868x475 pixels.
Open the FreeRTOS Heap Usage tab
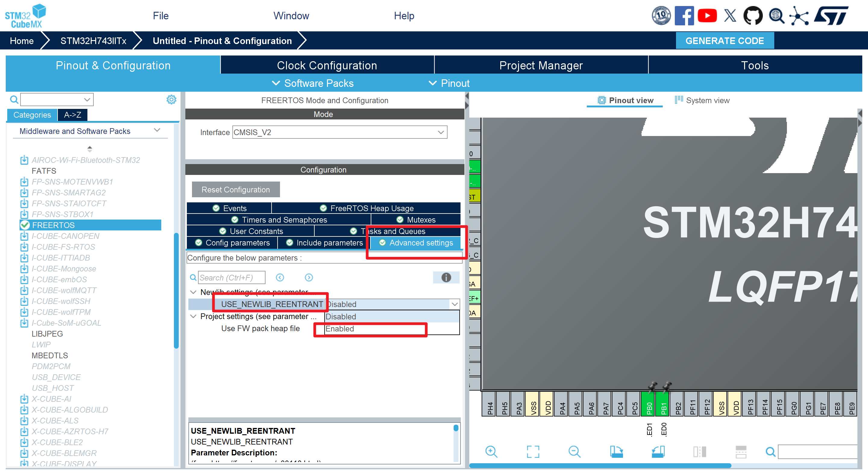click(366, 208)
